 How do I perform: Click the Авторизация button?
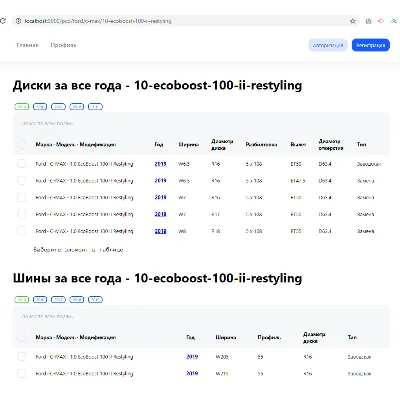[328, 45]
